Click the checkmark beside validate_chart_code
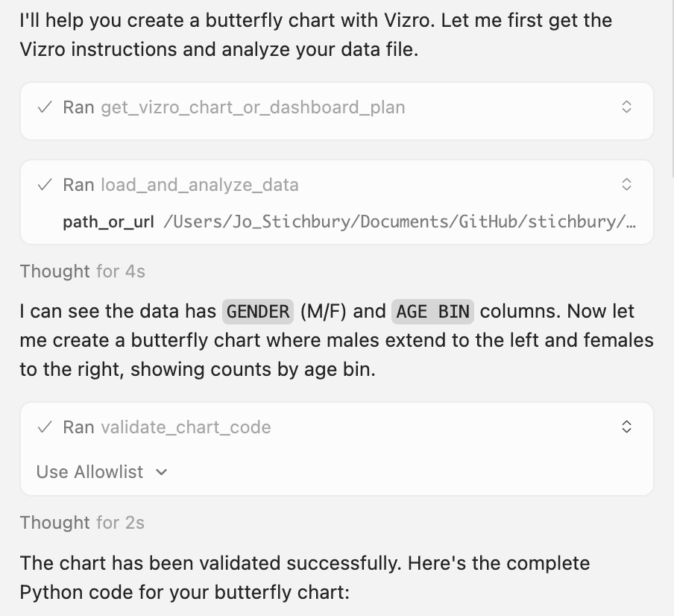The image size is (674, 616). (x=45, y=427)
